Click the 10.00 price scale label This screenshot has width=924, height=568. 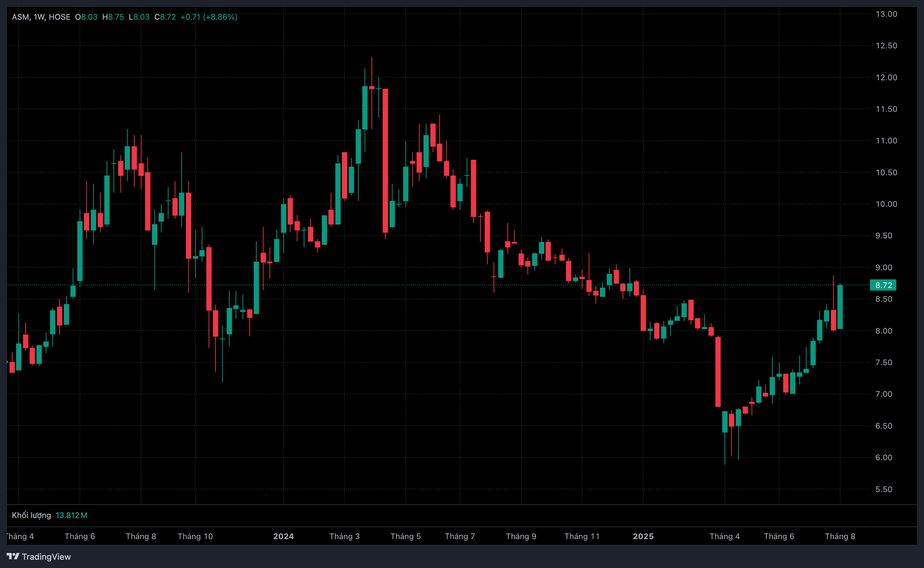pos(886,204)
